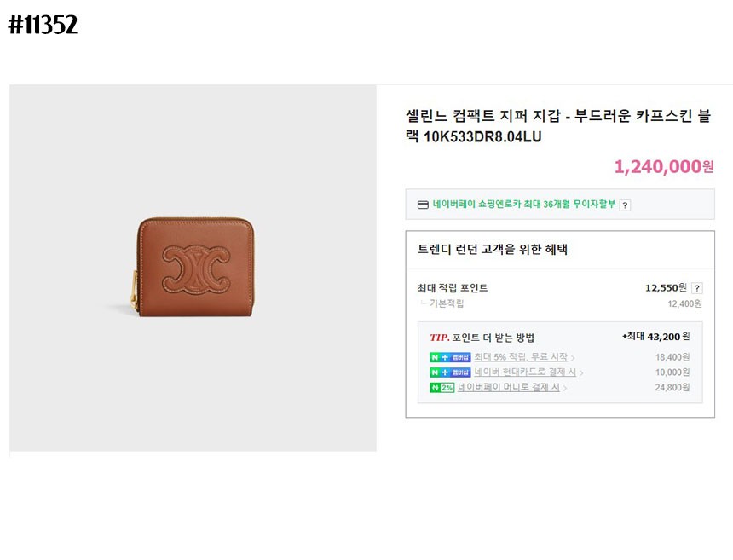The width and height of the screenshot is (733, 560).
Task: Click the N+ membership badge beside 최대 5% 적립
Action: coord(450,357)
